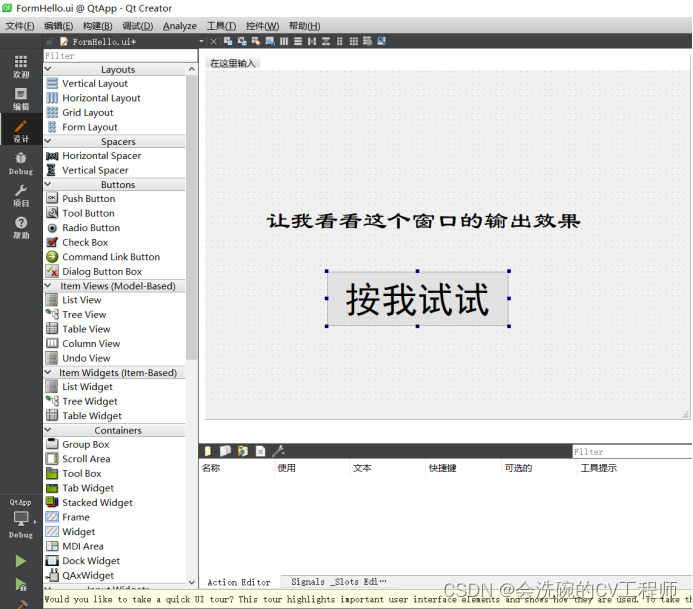This screenshot has width=693, height=609.
Task: Apply Lay Out Vertically from toolbar
Action: point(298,41)
